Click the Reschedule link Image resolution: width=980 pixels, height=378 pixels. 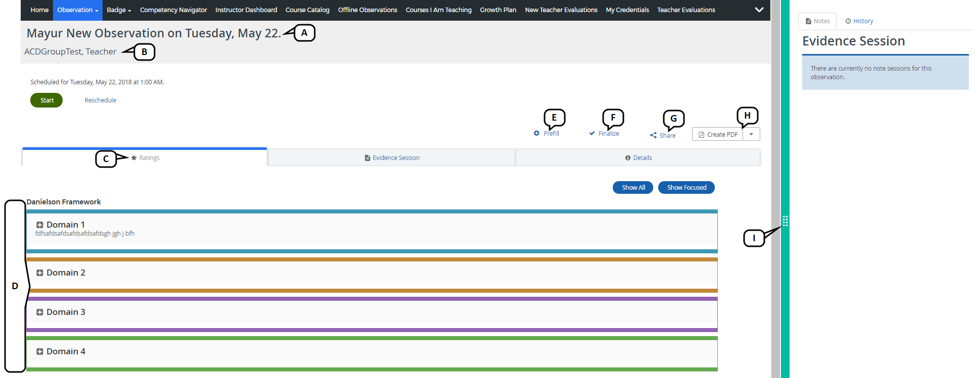[x=101, y=100]
